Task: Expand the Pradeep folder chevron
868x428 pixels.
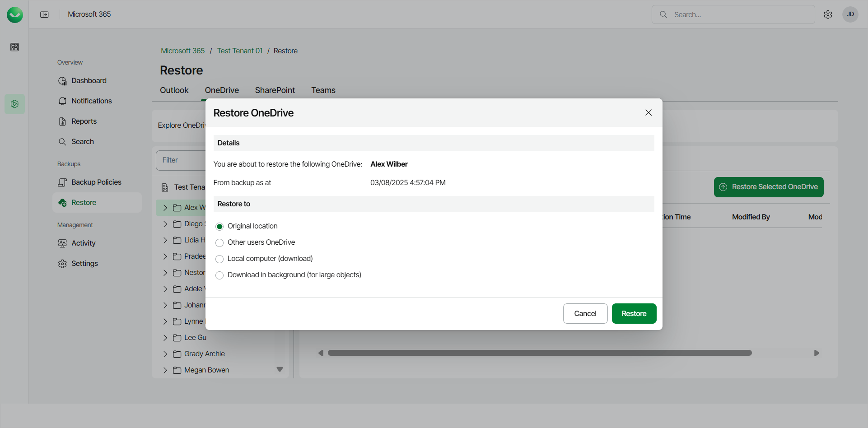Action: [165, 256]
